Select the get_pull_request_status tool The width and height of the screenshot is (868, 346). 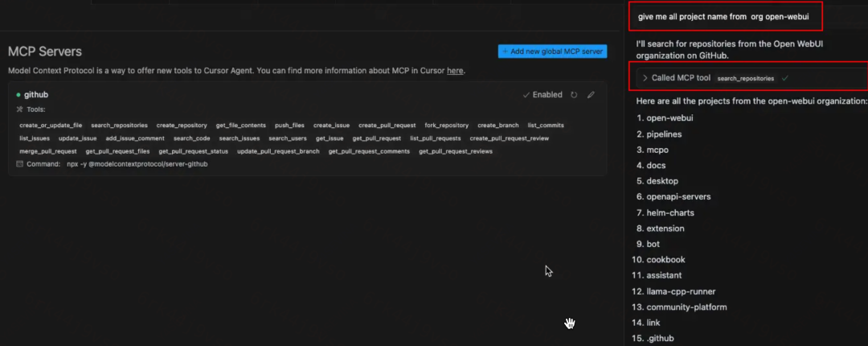point(193,150)
